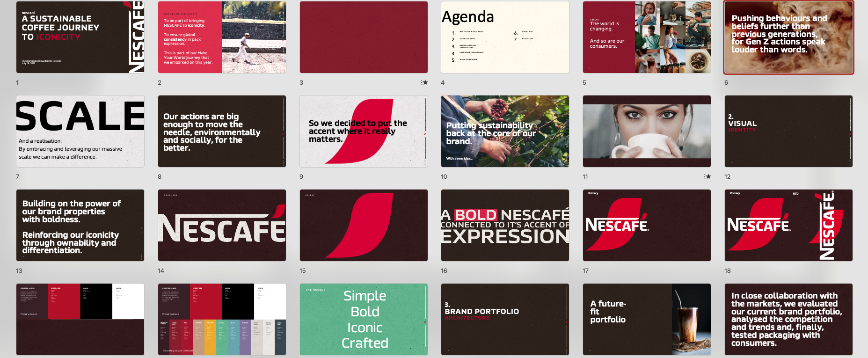This screenshot has width=868, height=358.
Task: Select 'Our actions are big enough' slide
Action: tap(222, 132)
